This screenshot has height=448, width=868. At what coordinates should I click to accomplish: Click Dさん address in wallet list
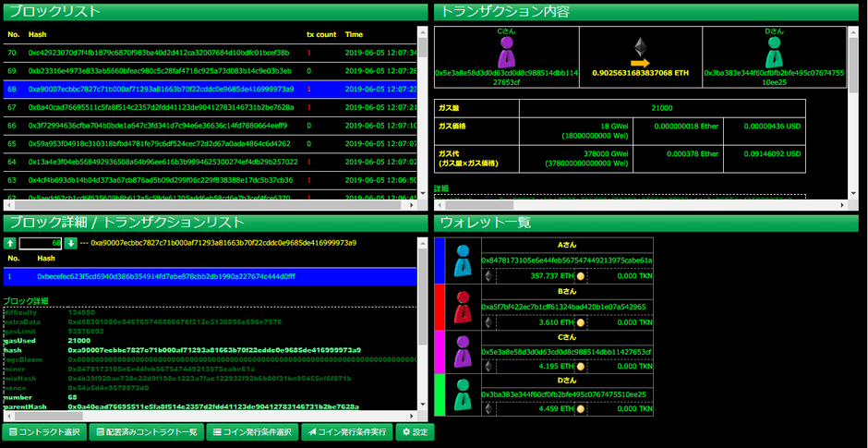pos(563,394)
